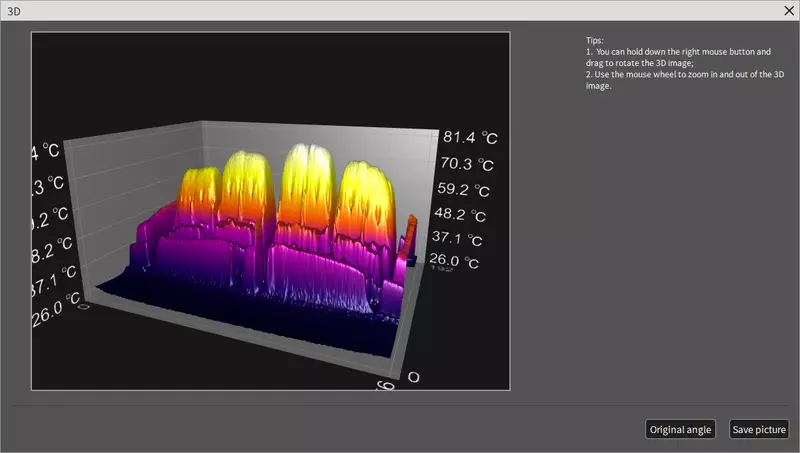Click the 70.3 °C axis label
This screenshot has width=800, height=453.
468,164
